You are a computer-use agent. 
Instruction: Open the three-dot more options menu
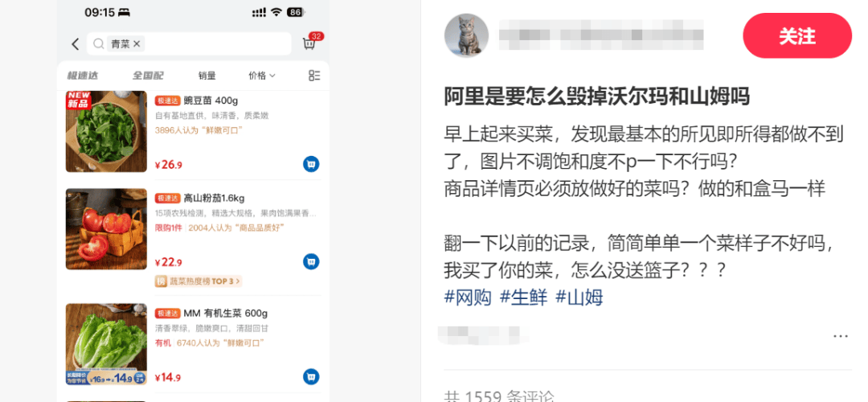(841, 336)
